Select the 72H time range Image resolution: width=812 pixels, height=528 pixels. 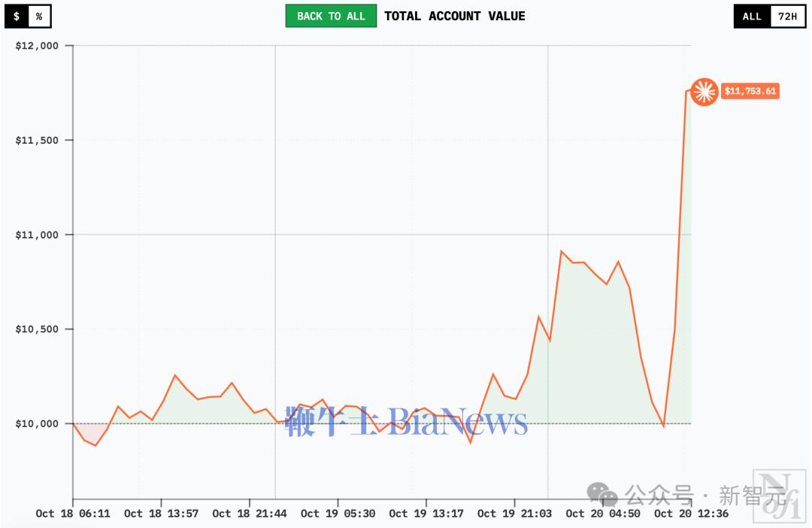click(787, 16)
